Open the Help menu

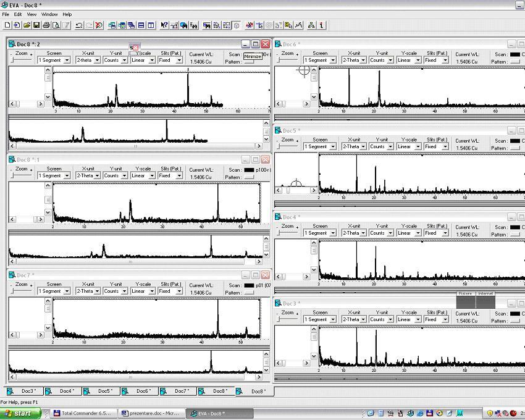(x=67, y=14)
